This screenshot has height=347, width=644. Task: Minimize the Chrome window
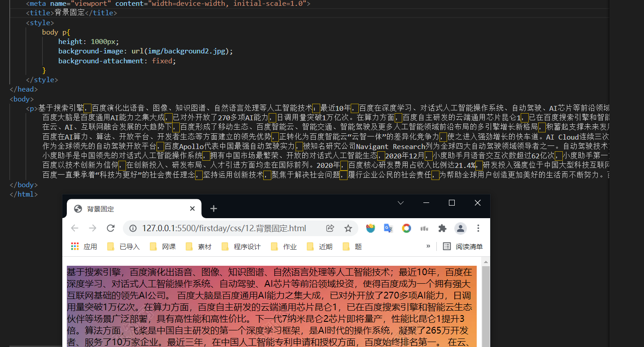[x=426, y=203]
